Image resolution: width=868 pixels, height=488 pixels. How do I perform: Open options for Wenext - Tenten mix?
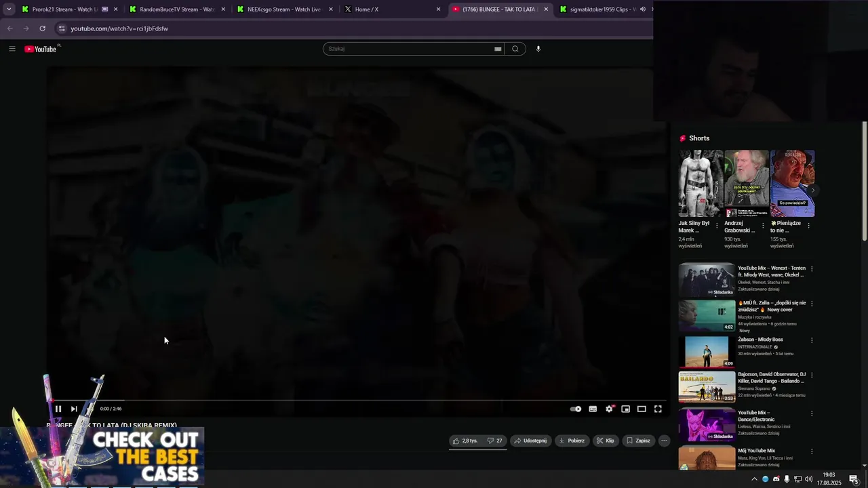[x=812, y=269]
